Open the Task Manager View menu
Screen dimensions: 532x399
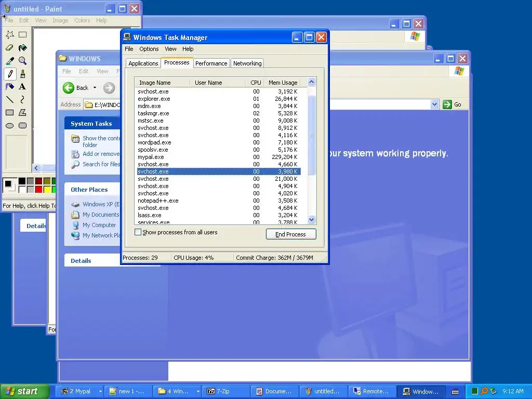tap(170, 49)
